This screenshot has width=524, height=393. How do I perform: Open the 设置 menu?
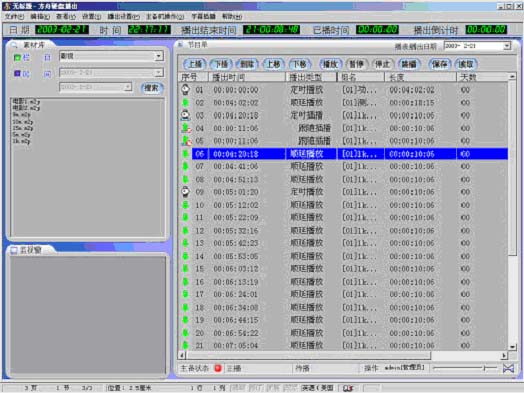tap(92, 16)
